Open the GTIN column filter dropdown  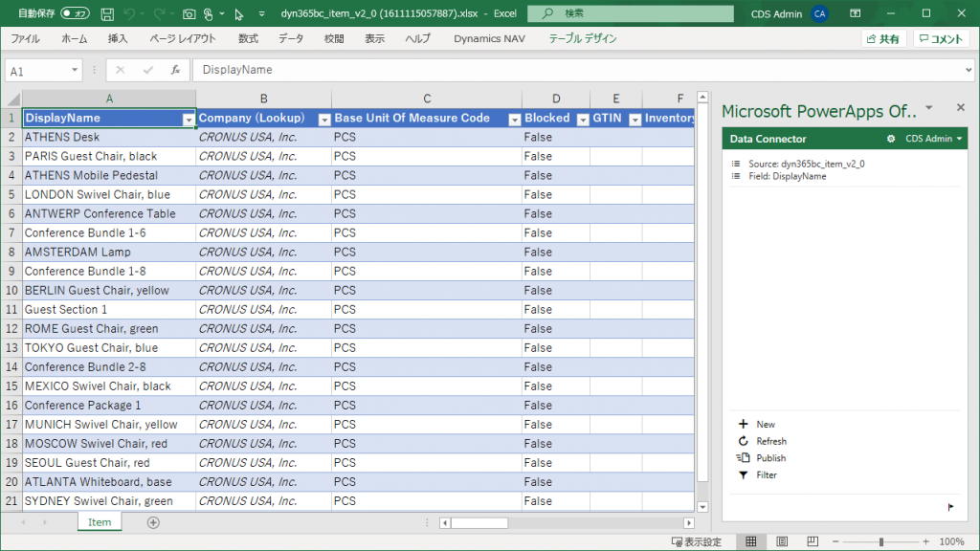click(635, 119)
